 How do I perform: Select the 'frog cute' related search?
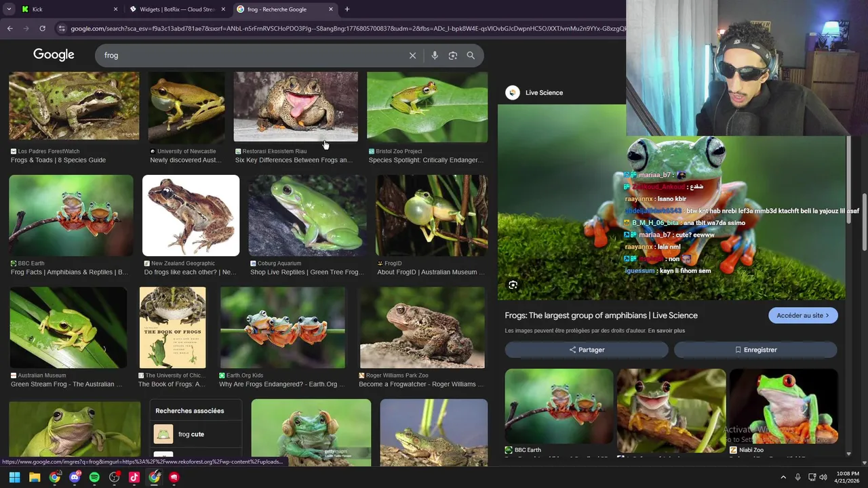point(196,434)
